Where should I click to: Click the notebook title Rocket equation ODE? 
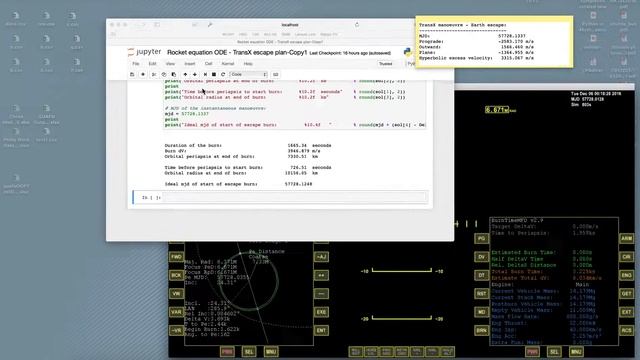point(237,52)
